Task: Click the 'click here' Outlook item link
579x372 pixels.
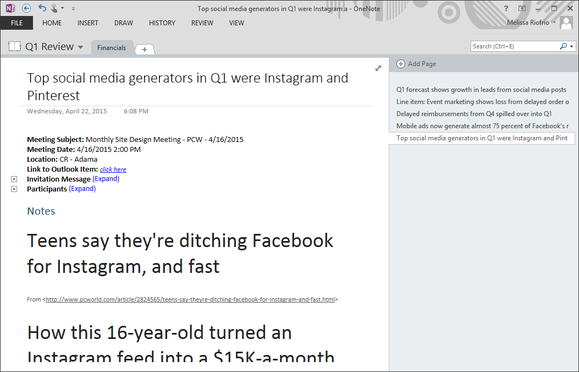Action: coord(113,170)
